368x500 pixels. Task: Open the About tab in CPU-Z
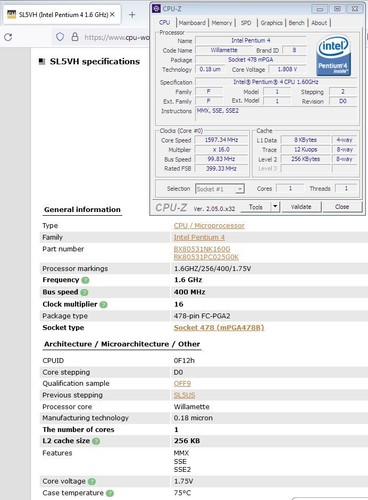(x=319, y=23)
